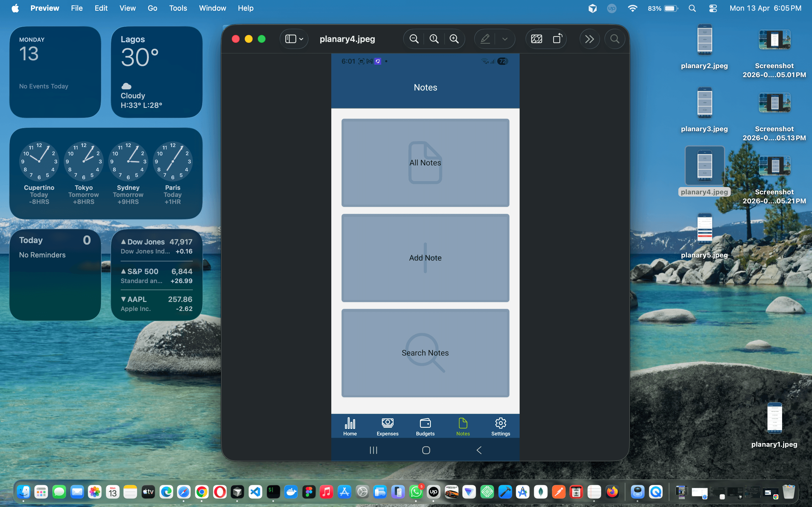Viewport: 812px width, 507px height.
Task: Click the Search Notes button
Action: pos(425,353)
